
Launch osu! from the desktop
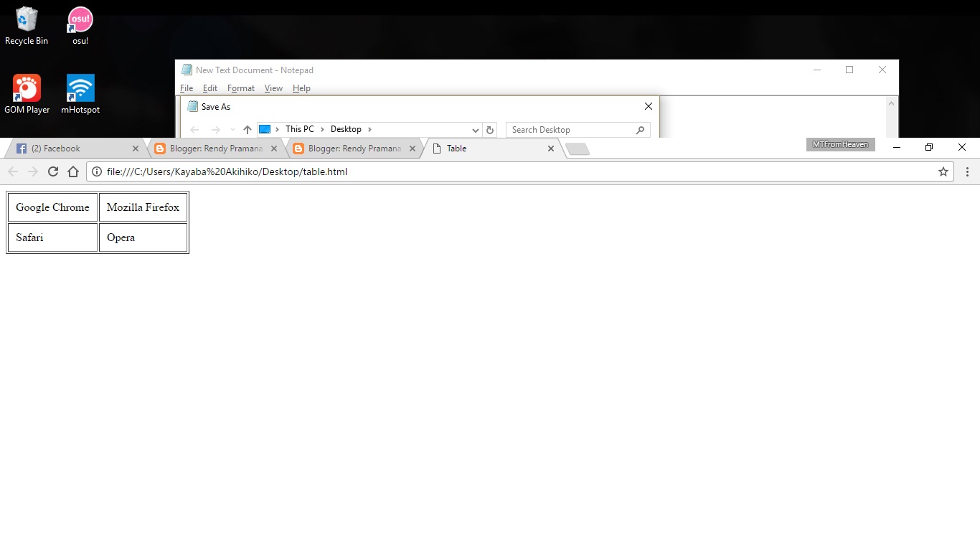point(79,19)
